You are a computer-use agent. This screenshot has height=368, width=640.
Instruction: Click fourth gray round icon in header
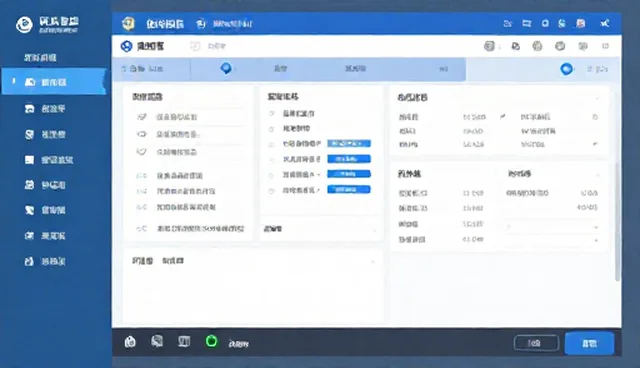point(560,46)
